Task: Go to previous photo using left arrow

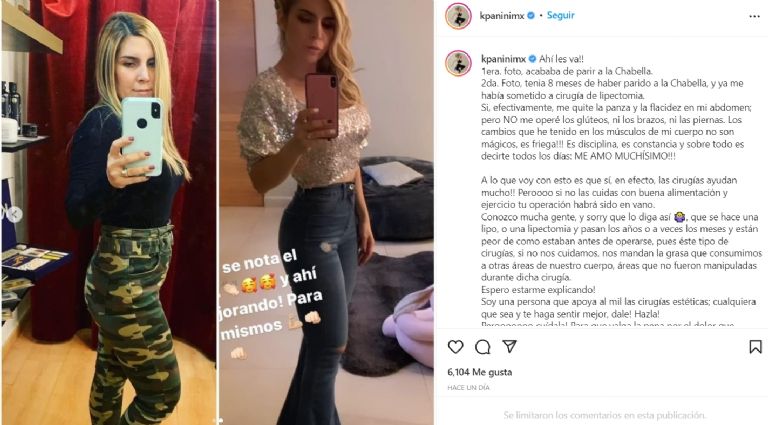Action: coord(14,214)
